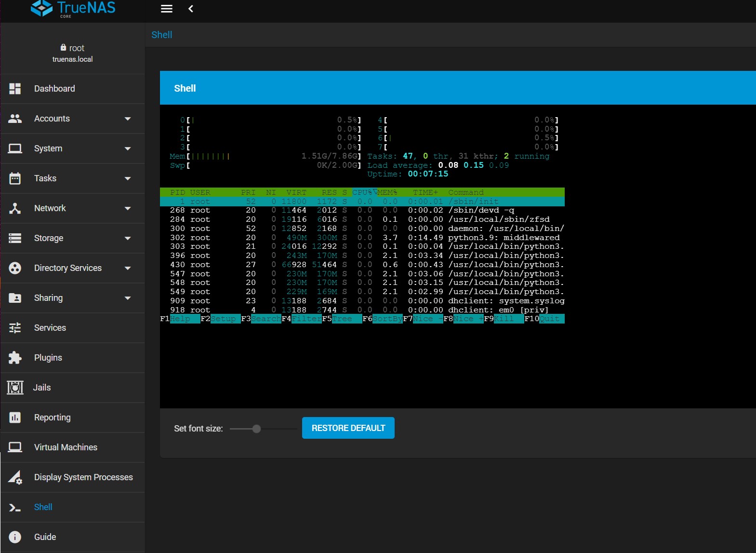
Task: Click the Uptime 00:07:15 value
Action: pos(428,174)
